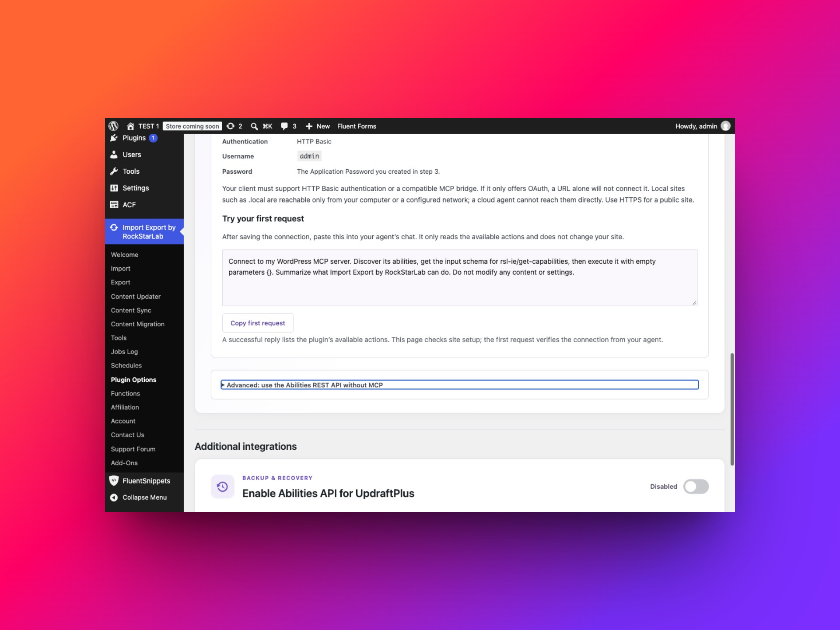Open the Affiliation submenu item

tap(125, 407)
